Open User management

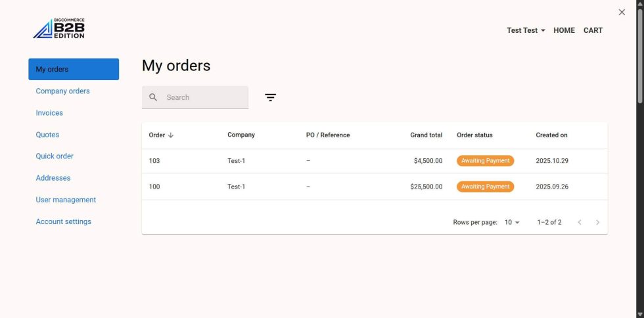pos(66,200)
